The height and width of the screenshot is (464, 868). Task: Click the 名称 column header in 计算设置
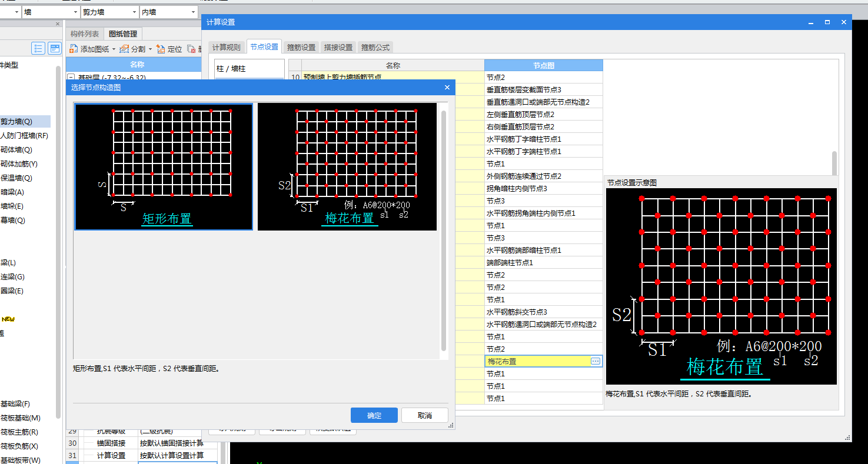393,65
